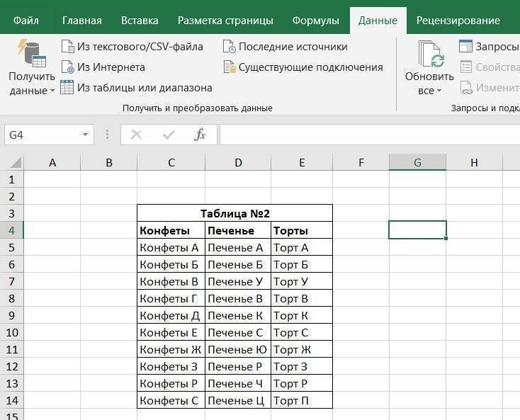Expand the Refresh All dropdown arrow
This screenshot has width=520, height=420.
439,91
